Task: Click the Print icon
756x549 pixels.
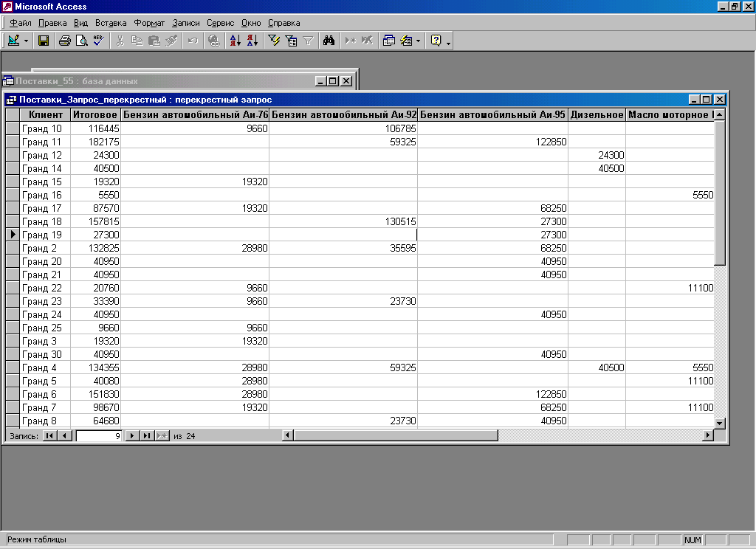Action: pos(65,41)
